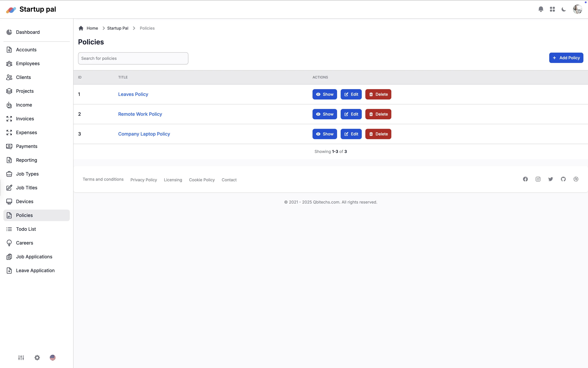Show the Leaves Policy
Viewport: 588px width, 368px height.
point(325,94)
